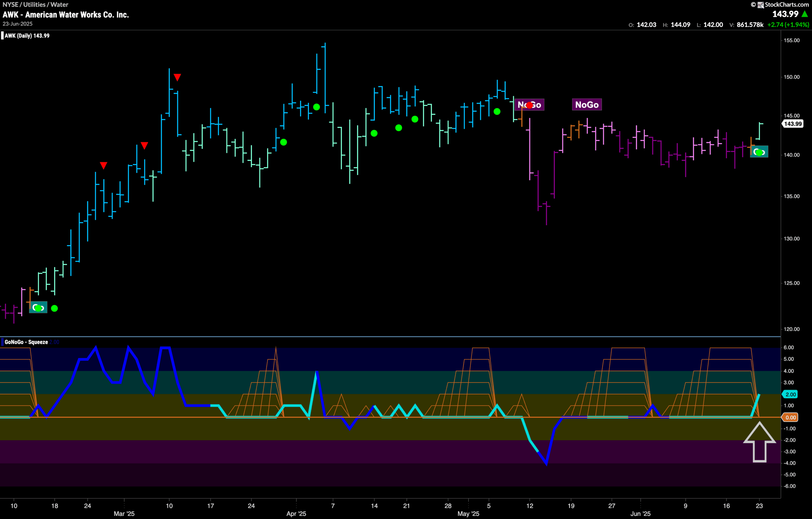The width and height of the screenshot is (812, 519).
Task: Click the green dot under the early April spike
Action: (x=316, y=107)
